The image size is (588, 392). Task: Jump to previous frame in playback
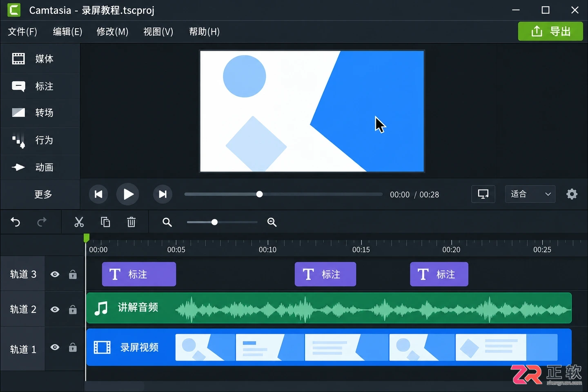[x=98, y=194]
